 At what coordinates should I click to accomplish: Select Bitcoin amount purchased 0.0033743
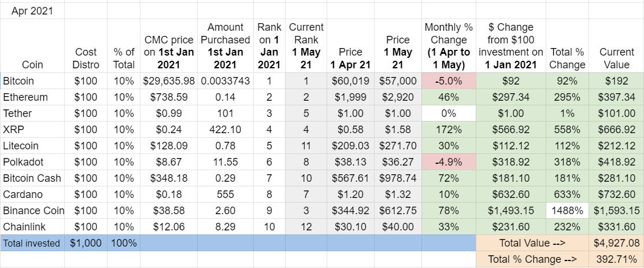[225, 81]
